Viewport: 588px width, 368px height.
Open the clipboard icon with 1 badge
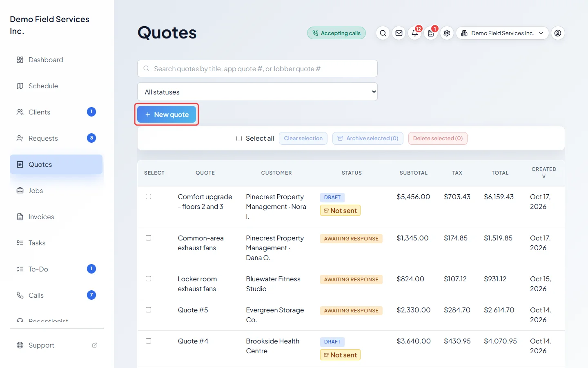pyautogui.click(x=431, y=33)
